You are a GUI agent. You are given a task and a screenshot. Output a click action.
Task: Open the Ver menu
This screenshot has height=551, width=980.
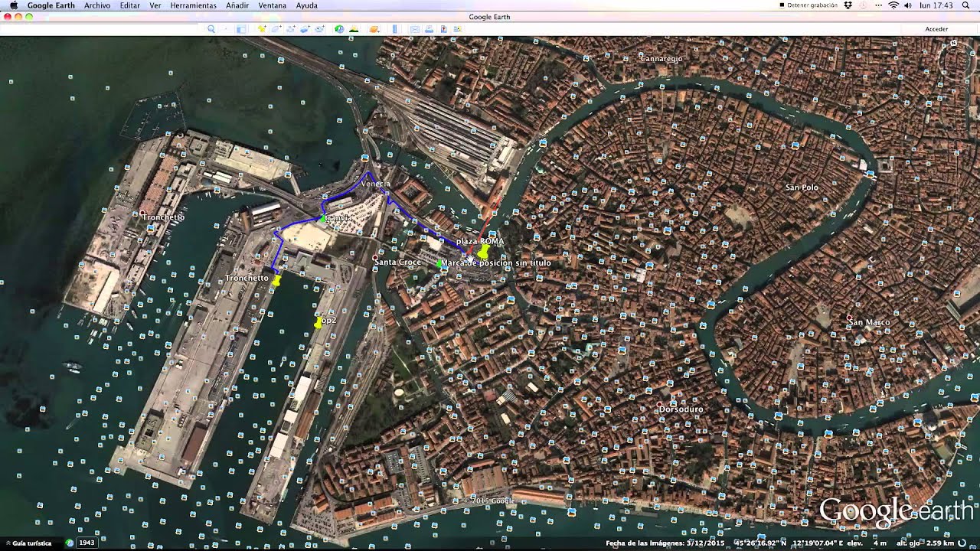[x=155, y=5]
